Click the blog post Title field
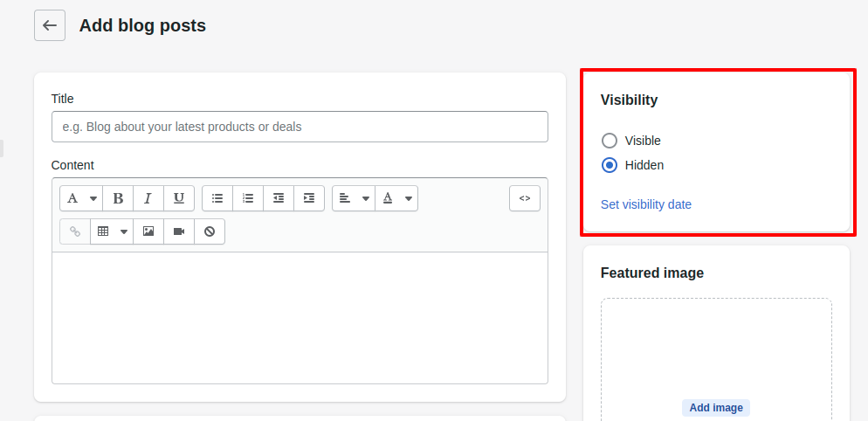This screenshot has height=421, width=868. point(300,127)
